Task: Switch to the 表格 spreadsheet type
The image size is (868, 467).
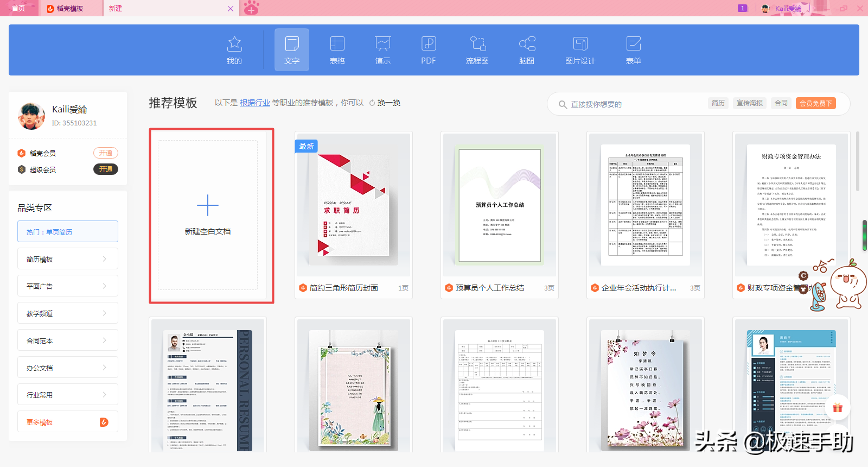Action: 337,50
